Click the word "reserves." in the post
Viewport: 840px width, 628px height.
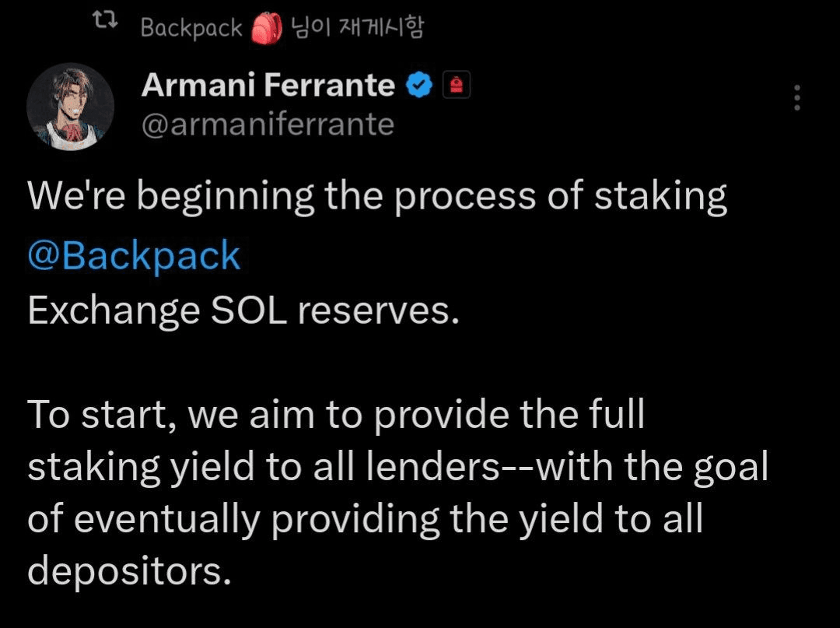click(379, 312)
